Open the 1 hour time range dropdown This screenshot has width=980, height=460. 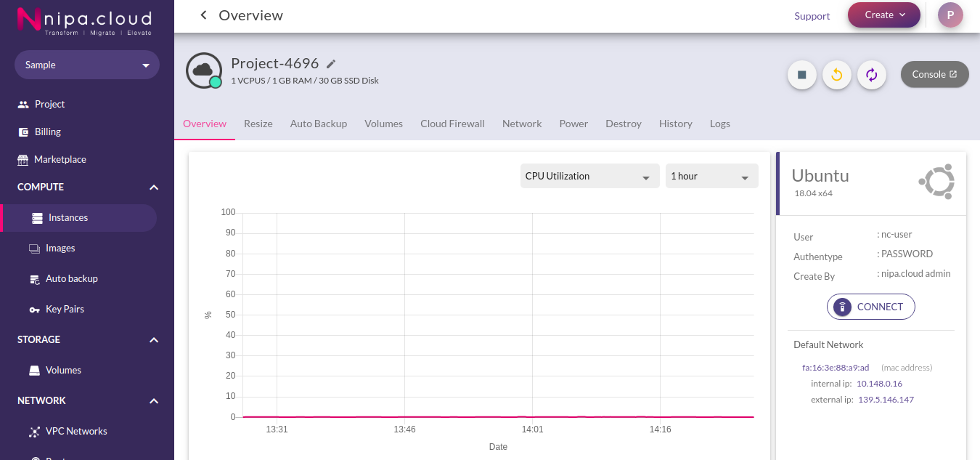[x=711, y=176]
